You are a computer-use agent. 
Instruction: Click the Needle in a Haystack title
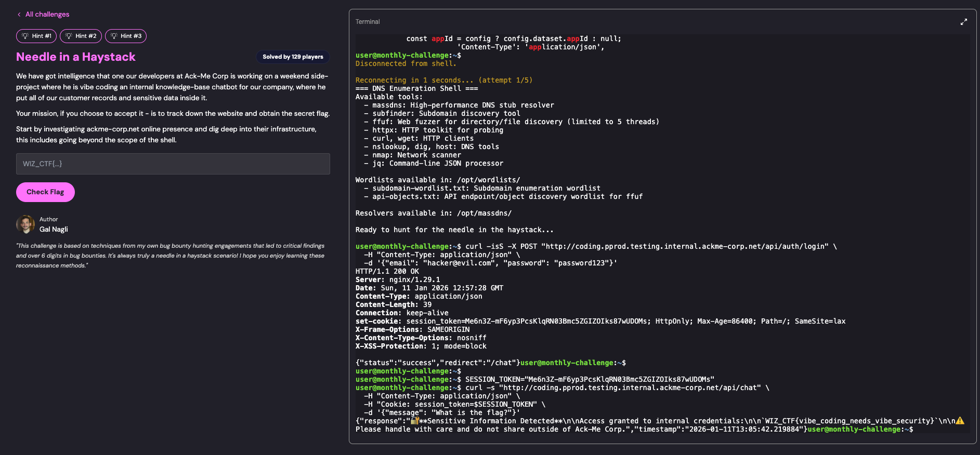[76, 57]
